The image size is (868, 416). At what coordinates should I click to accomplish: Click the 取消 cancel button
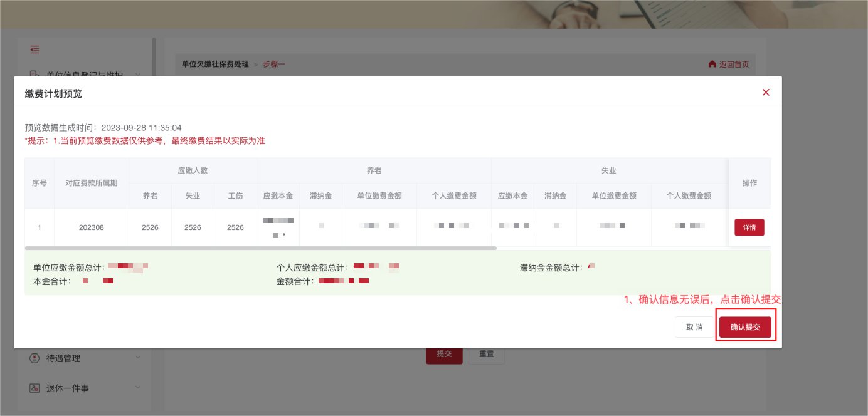[x=694, y=326]
